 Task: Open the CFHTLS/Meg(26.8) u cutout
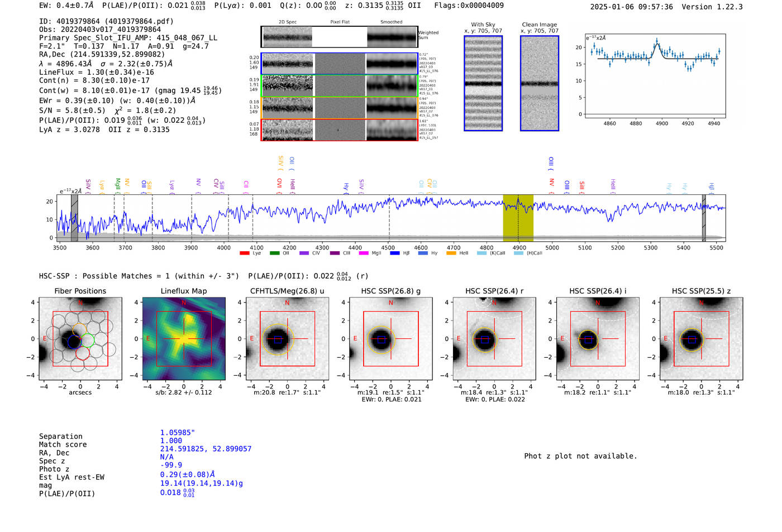coord(287,339)
